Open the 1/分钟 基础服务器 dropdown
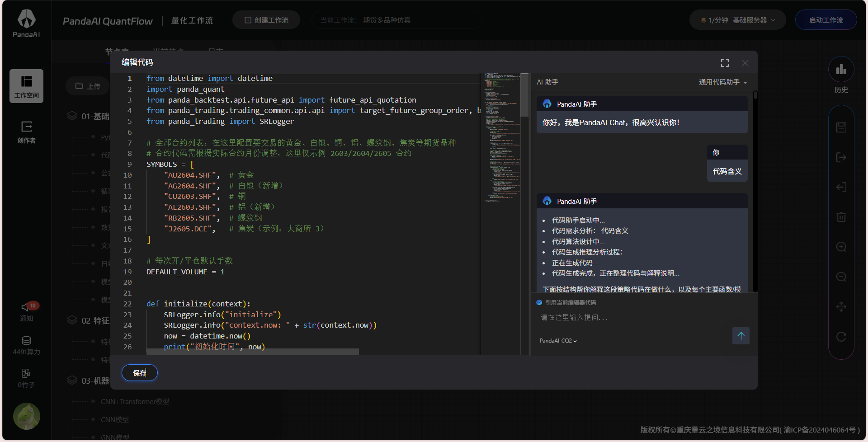This screenshot has height=442, width=868. (738, 20)
